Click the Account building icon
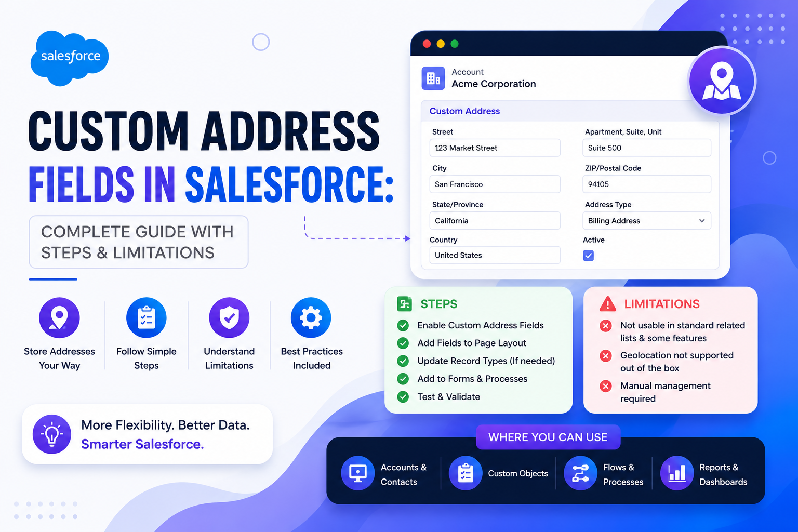The height and width of the screenshot is (532, 798). [433, 78]
